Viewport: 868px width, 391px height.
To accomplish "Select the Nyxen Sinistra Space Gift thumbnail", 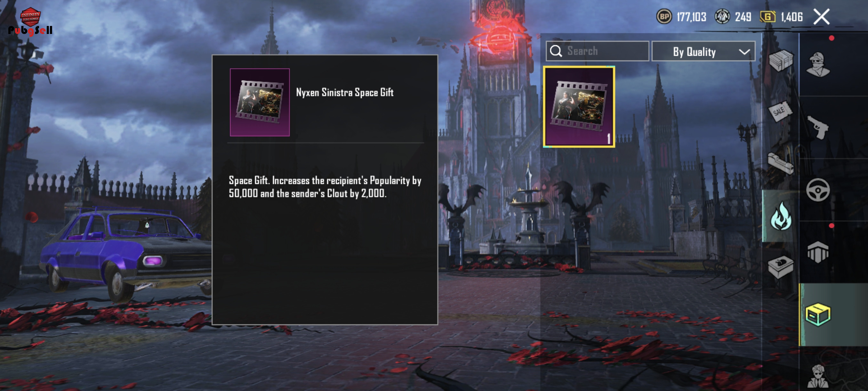I will (x=579, y=107).
